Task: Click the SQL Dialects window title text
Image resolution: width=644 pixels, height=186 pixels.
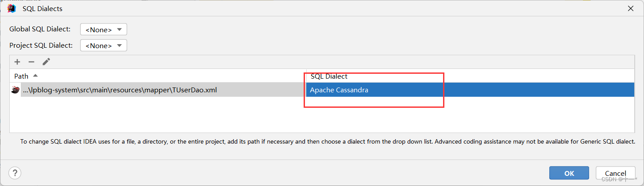Action: [x=42, y=8]
